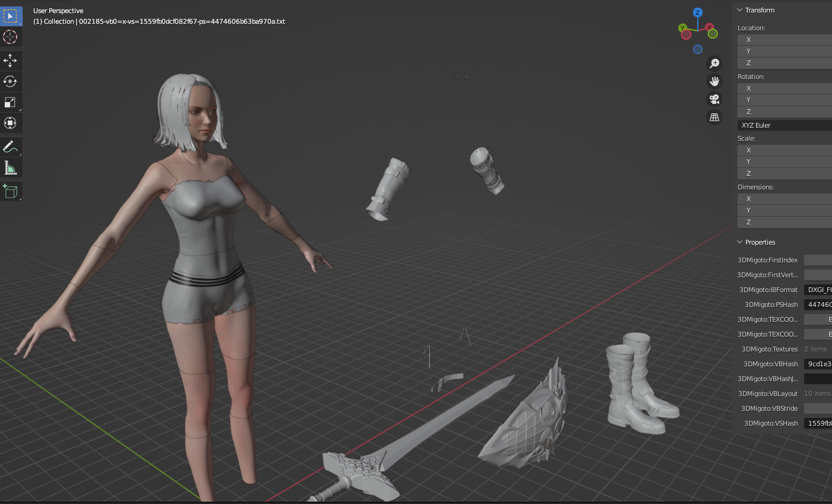Click the blue Z axis on gizmo
The height and width of the screenshot is (504, 832).
pos(698,12)
